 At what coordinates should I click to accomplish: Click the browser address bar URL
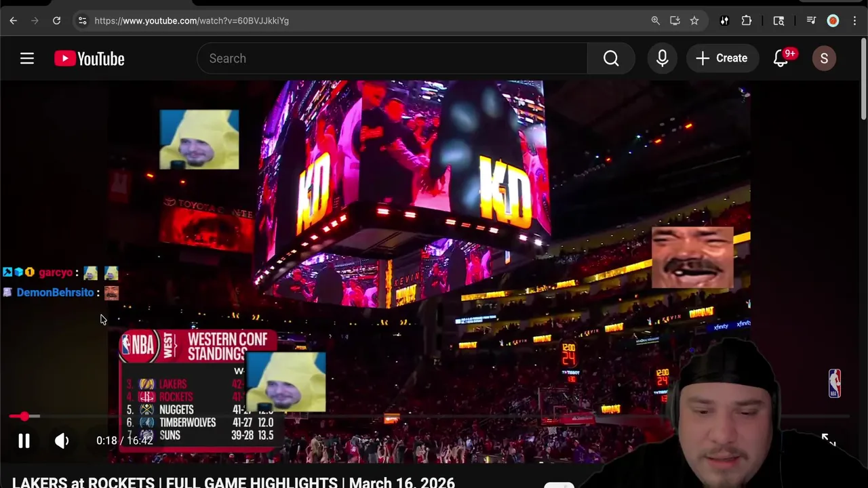[x=192, y=21]
